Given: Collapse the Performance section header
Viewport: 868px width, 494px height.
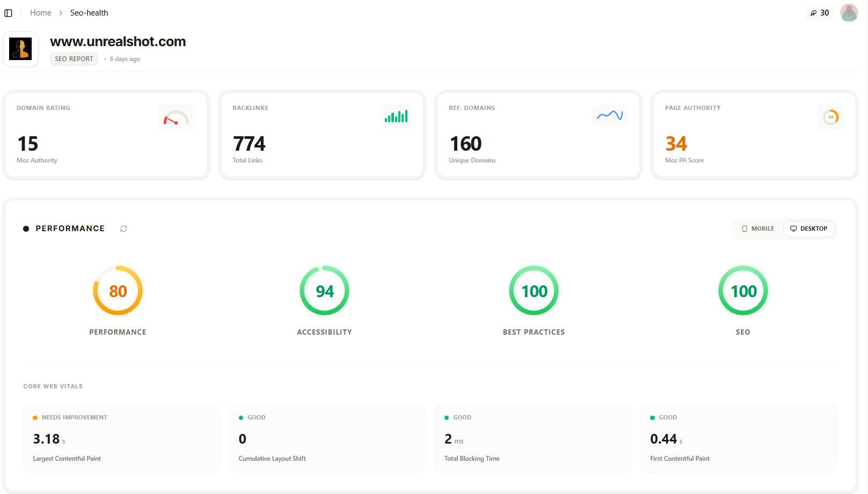Looking at the screenshot, I should [70, 228].
